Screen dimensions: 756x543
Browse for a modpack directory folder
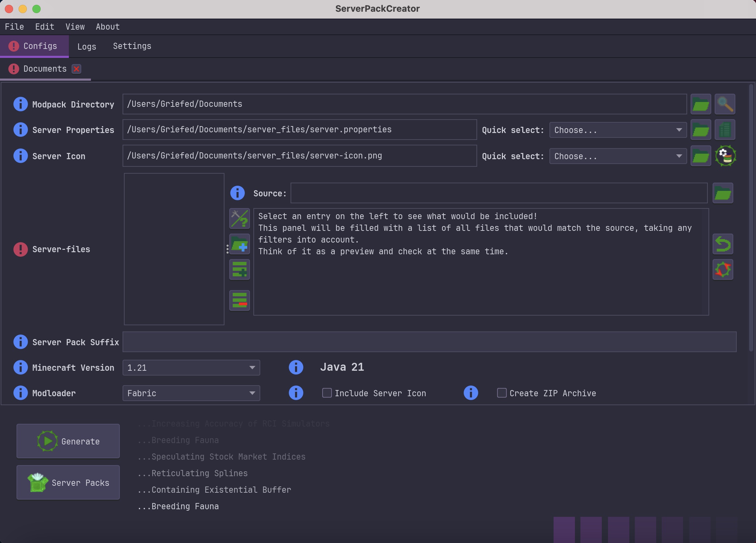point(701,104)
